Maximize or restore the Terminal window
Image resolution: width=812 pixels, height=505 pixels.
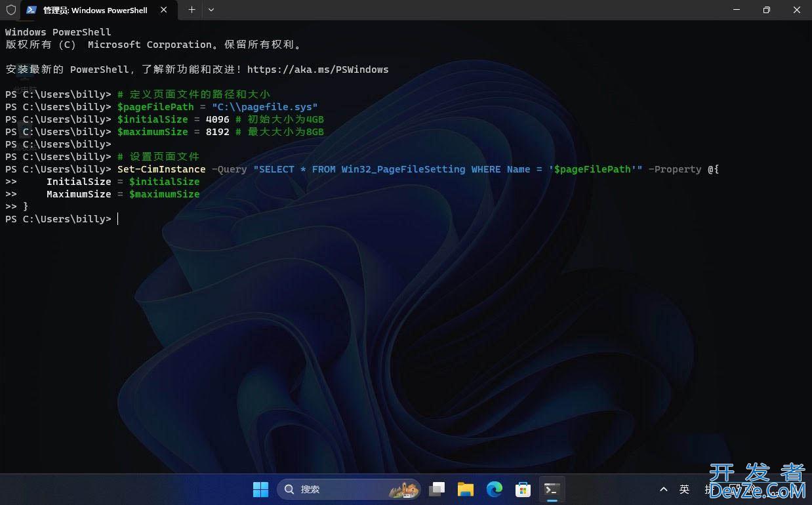(766, 10)
